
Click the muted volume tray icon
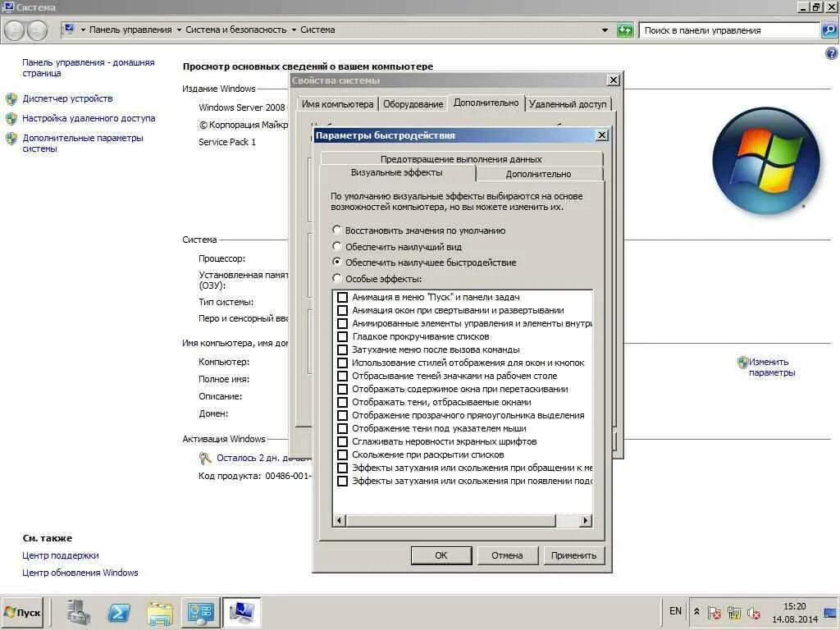coord(753,612)
